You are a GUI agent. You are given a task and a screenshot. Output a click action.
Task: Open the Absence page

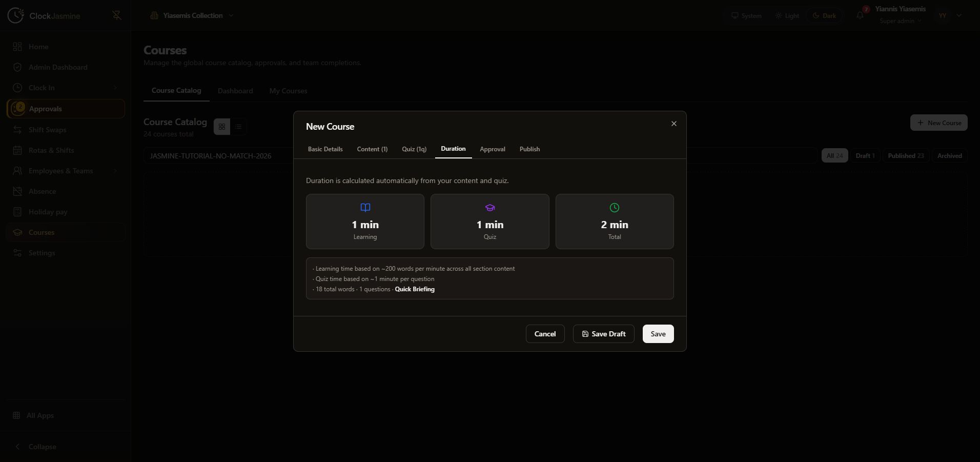(x=66, y=191)
